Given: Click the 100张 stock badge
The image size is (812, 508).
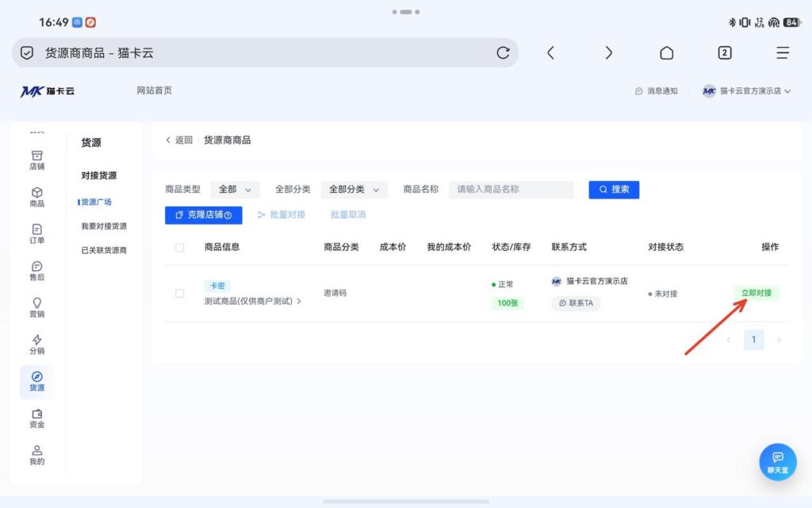Looking at the screenshot, I should [x=507, y=302].
